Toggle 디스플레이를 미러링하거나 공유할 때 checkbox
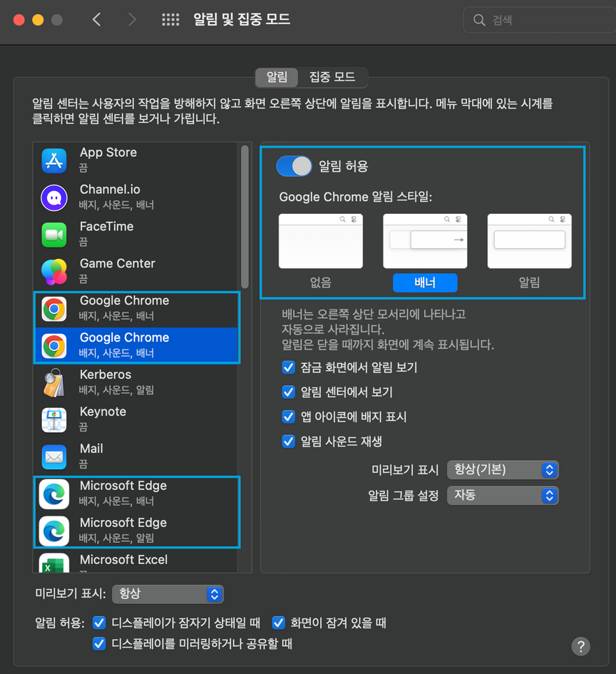Screen dimensions: 616x674 [99, 644]
